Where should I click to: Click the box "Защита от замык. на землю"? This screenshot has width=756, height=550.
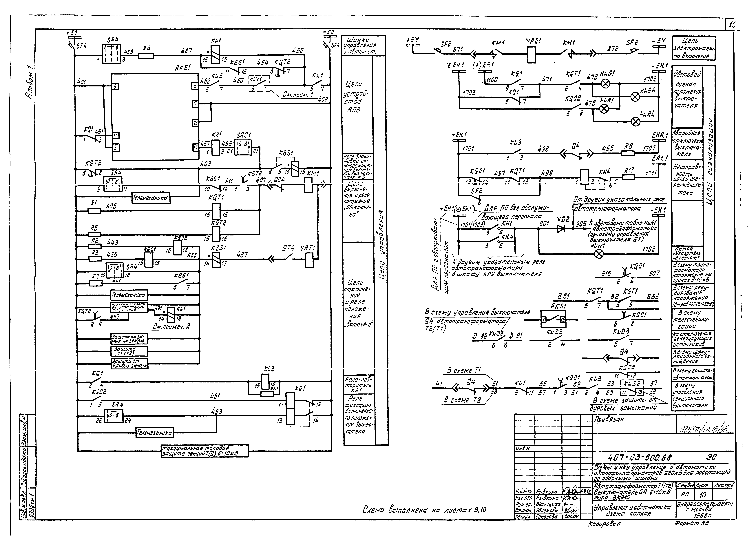click(x=129, y=339)
